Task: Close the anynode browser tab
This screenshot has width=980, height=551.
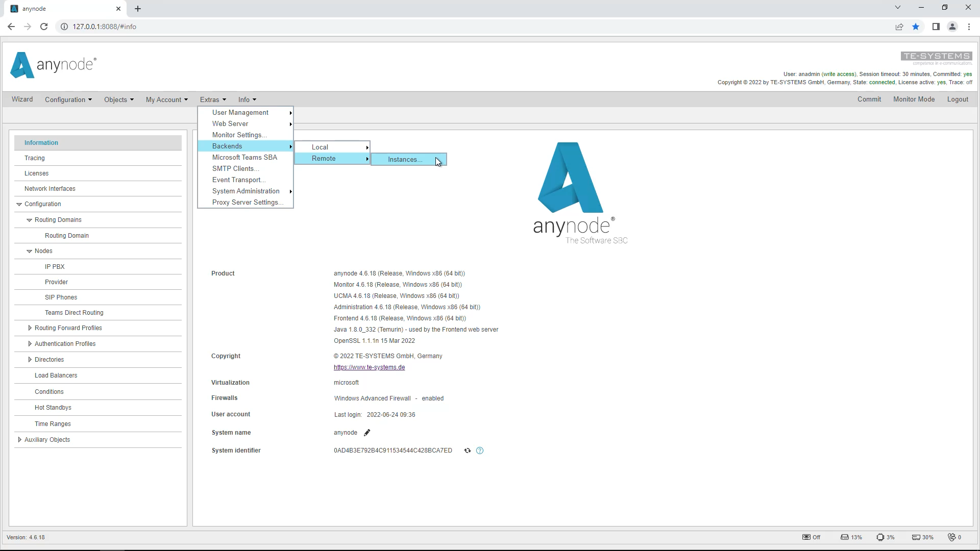Action: (x=118, y=9)
